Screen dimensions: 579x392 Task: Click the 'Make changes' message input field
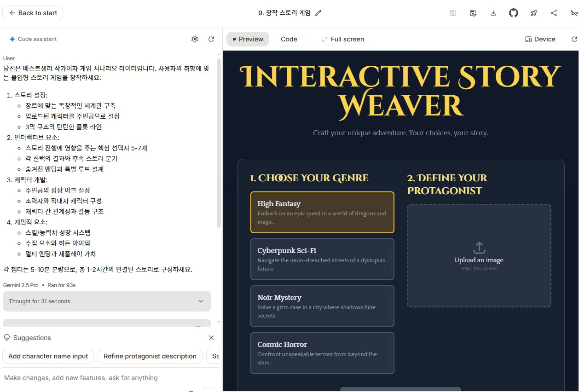(92, 378)
